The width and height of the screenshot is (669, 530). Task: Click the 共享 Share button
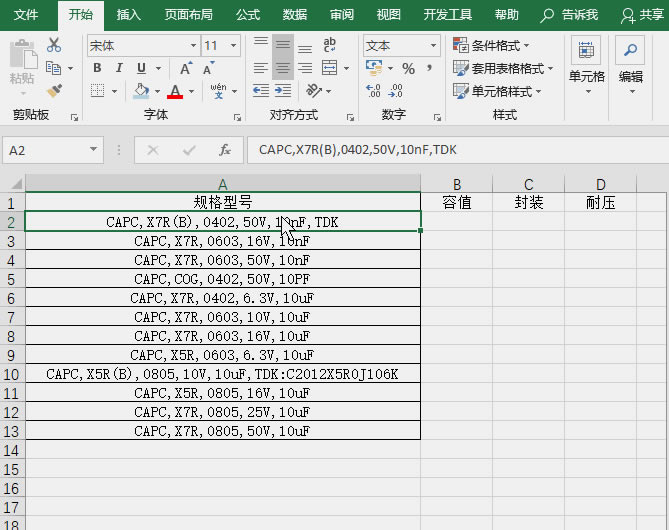[643, 15]
